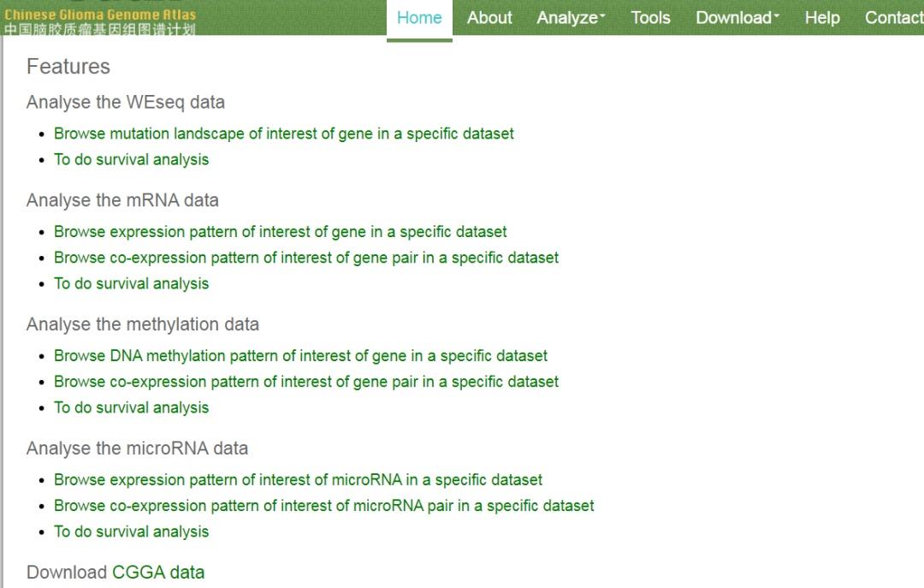Expand the Download dropdown menu
The height and width of the screenshot is (588, 924).
tap(737, 18)
